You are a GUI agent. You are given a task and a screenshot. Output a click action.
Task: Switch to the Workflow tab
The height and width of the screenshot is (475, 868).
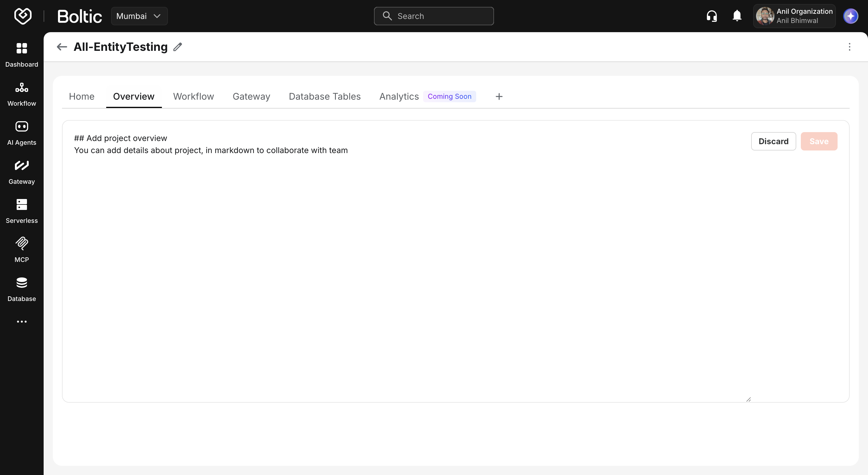(193, 96)
